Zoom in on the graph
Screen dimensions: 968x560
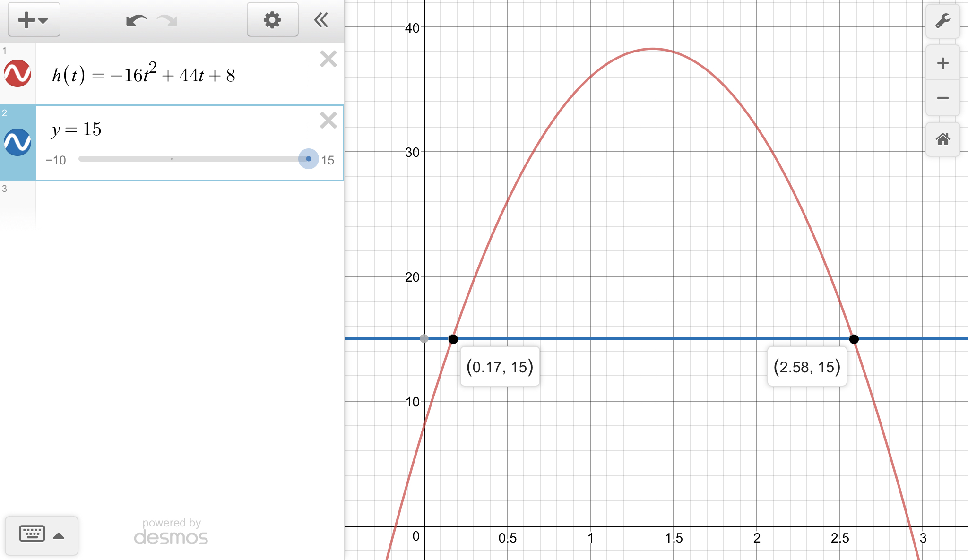tap(942, 63)
